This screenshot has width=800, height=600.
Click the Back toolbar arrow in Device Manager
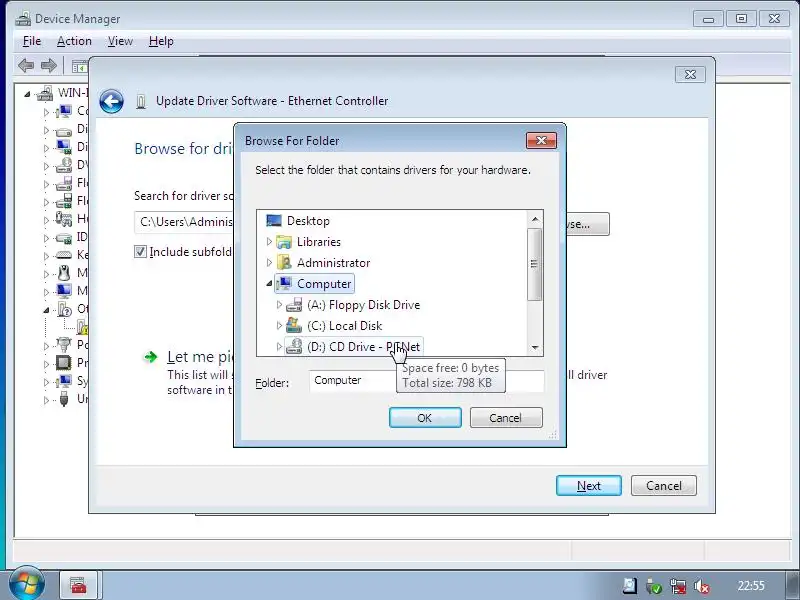[x=26, y=65]
